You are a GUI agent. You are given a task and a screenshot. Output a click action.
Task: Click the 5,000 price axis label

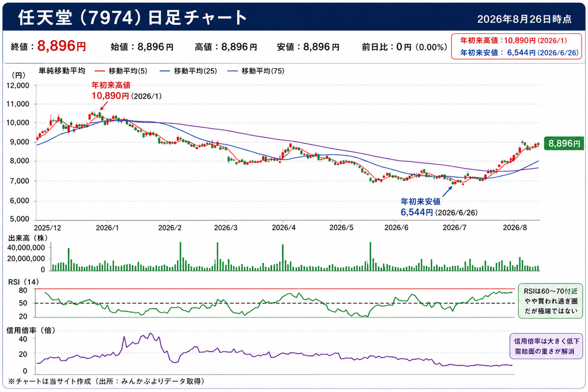click(x=20, y=219)
